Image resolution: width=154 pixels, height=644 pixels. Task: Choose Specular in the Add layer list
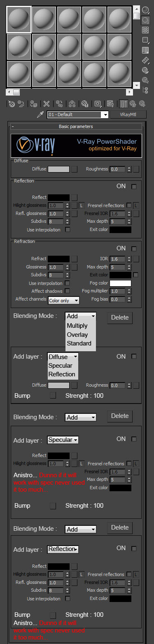click(x=60, y=366)
